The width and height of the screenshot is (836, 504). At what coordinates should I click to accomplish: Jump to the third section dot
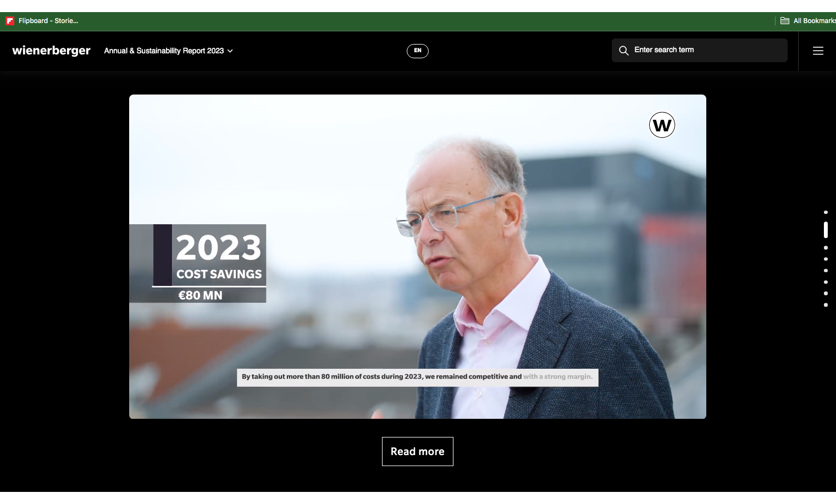[x=826, y=248]
